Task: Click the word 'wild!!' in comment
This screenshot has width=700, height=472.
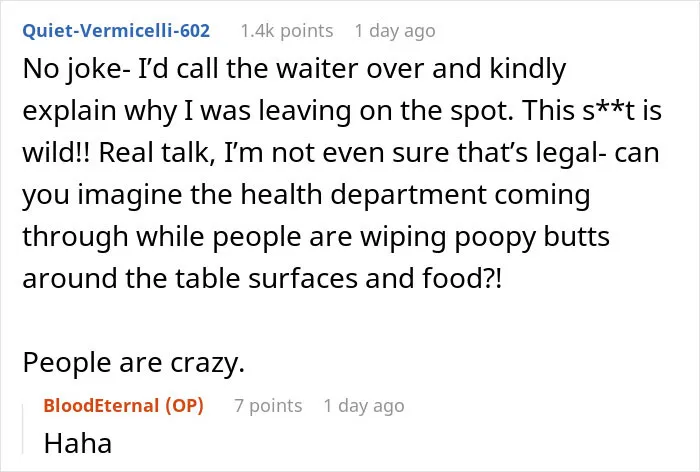Action: [x=56, y=153]
